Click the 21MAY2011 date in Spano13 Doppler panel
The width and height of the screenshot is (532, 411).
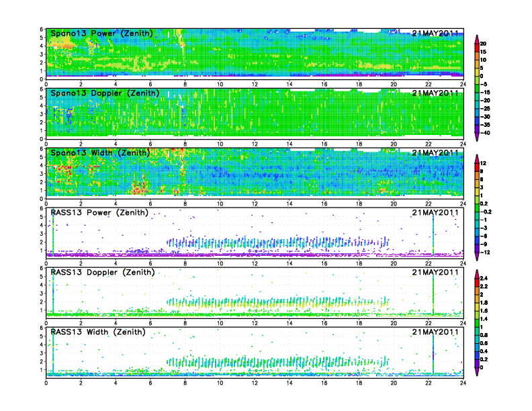[435, 93]
